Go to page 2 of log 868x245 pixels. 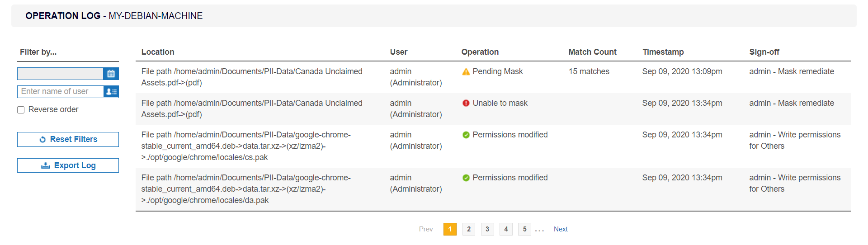point(469,229)
